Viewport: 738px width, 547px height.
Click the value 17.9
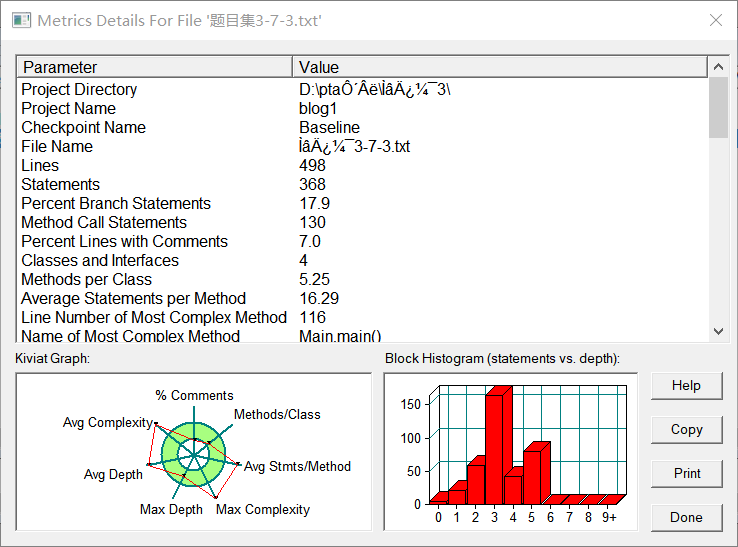[314, 203]
